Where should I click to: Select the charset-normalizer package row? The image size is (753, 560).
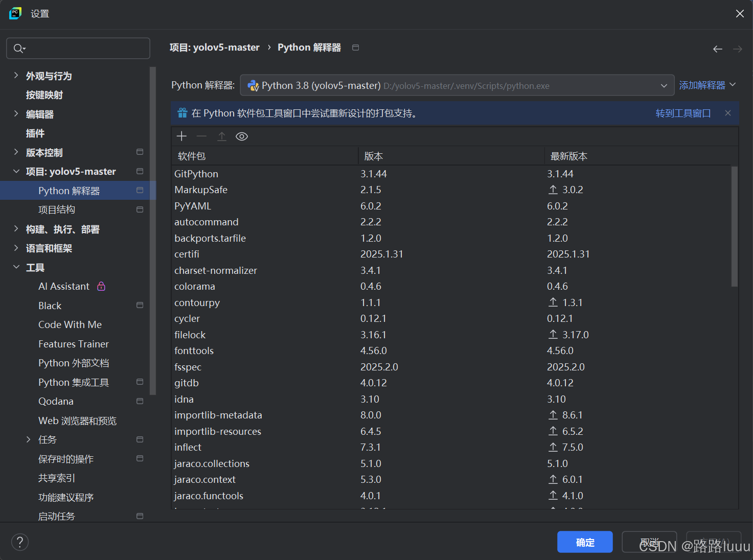(x=451, y=270)
